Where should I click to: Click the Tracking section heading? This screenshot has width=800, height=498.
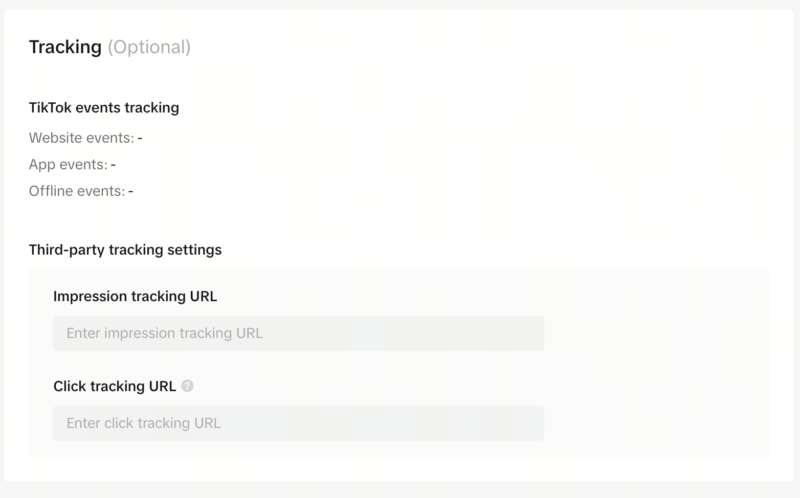pos(65,47)
